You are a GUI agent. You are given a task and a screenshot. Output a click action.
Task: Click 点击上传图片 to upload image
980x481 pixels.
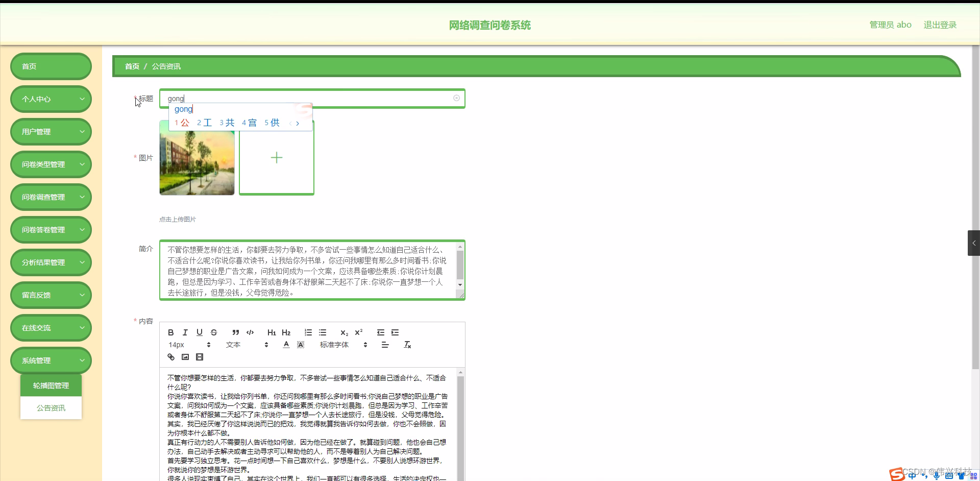point(177,219)
